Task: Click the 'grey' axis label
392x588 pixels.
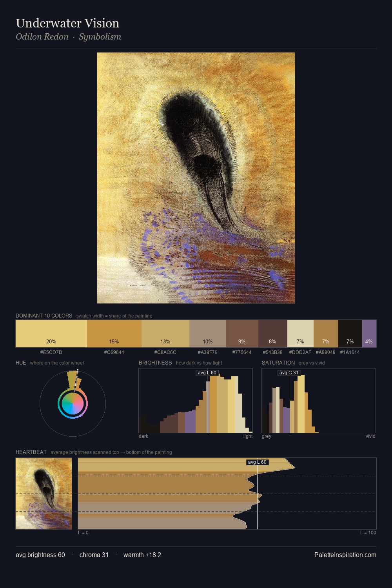Action: point(267,436)
